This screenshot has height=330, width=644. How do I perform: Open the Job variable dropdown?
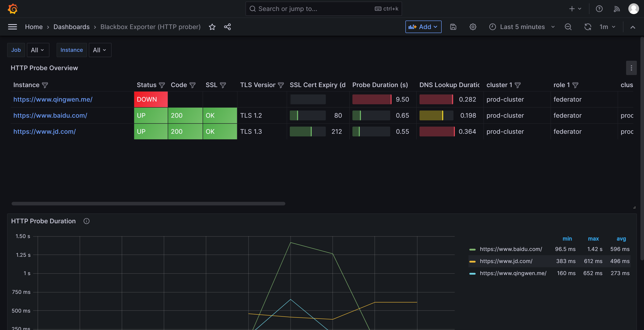click(x=38, y=50)
